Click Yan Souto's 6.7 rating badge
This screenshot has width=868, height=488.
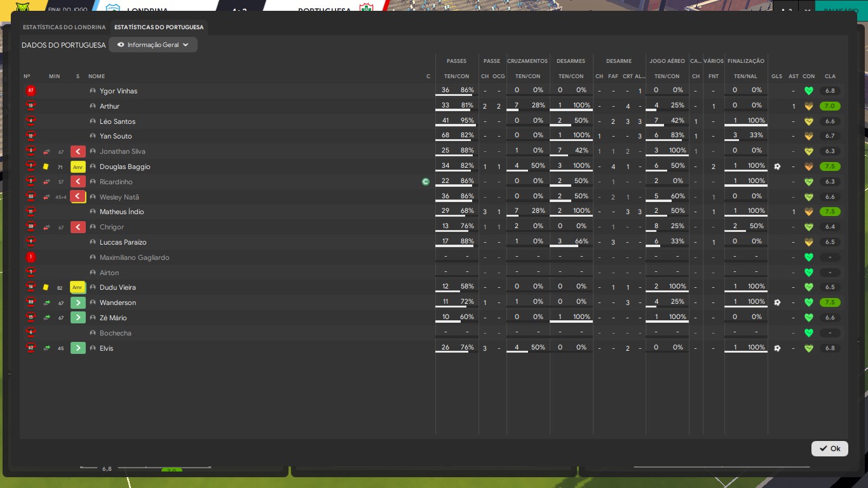(830, 136)
